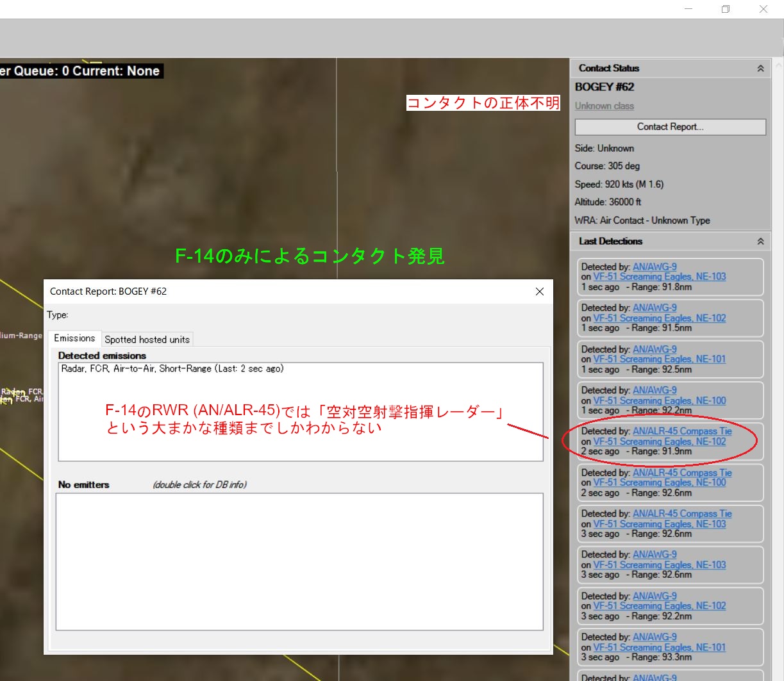Collapse the Last Detections panel chevron

tap(760, 242)
